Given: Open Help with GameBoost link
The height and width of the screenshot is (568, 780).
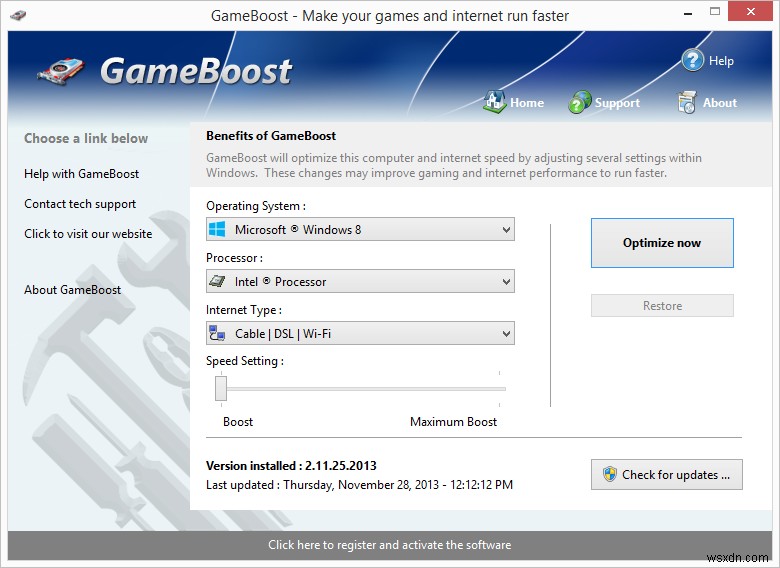Looking at the screenshot, I should click(82, 174).
